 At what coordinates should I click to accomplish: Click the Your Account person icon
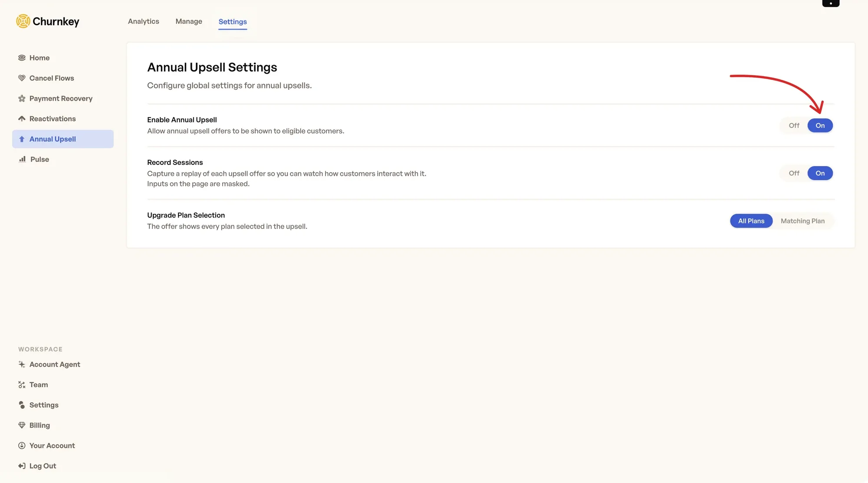point(22,446)
